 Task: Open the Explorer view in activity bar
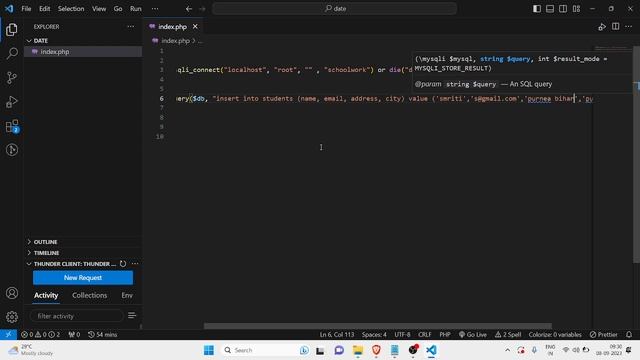(12, 29)
